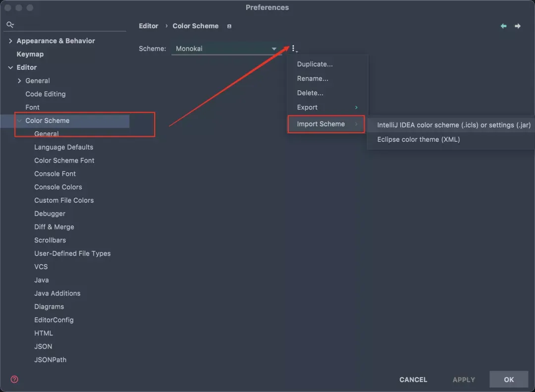This screenshot has height=392, width=535.
Task: Open Console Colors settings page
Action: 58,187
